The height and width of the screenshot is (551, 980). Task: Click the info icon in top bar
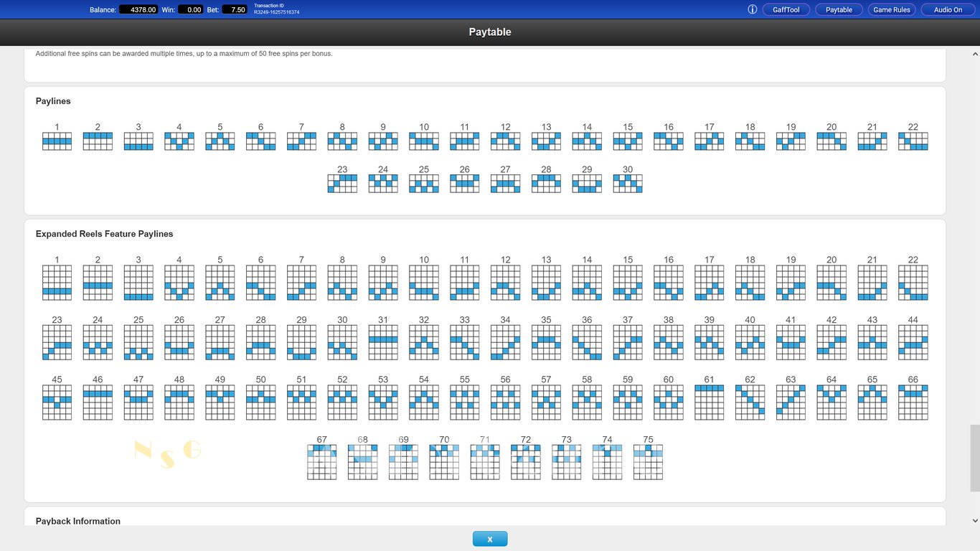tap(753, 9)
